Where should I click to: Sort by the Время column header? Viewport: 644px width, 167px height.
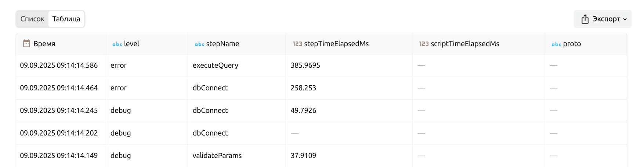point(44,44)
